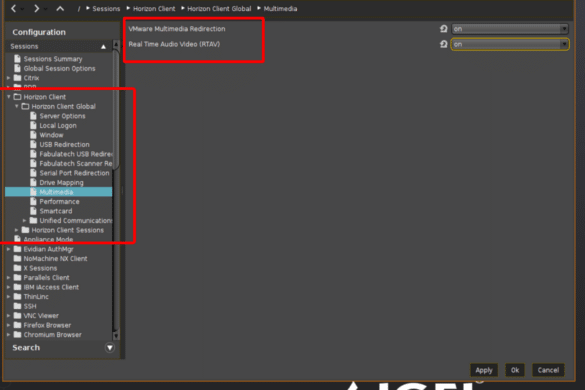Open Sessions Summary page

(53, 59)
